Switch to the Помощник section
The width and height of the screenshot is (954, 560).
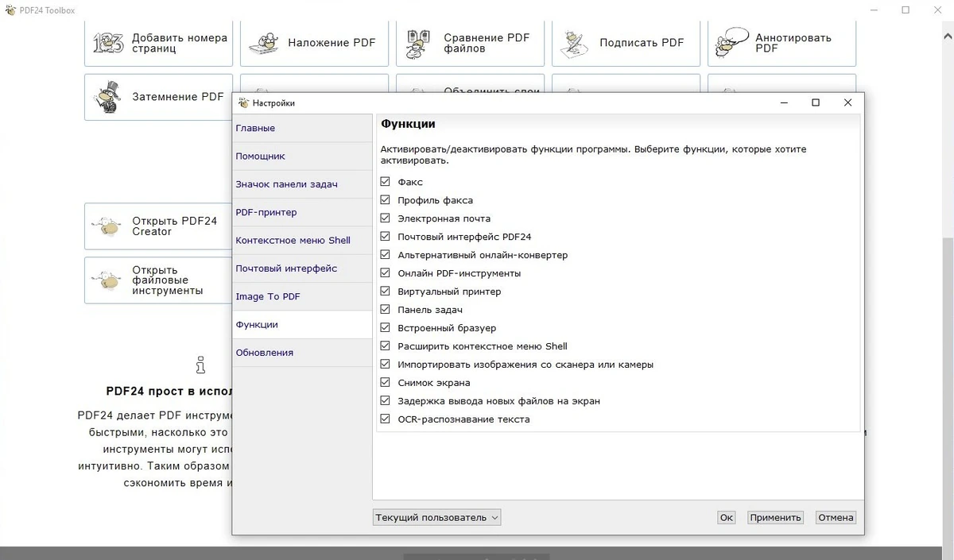(302, 156)
